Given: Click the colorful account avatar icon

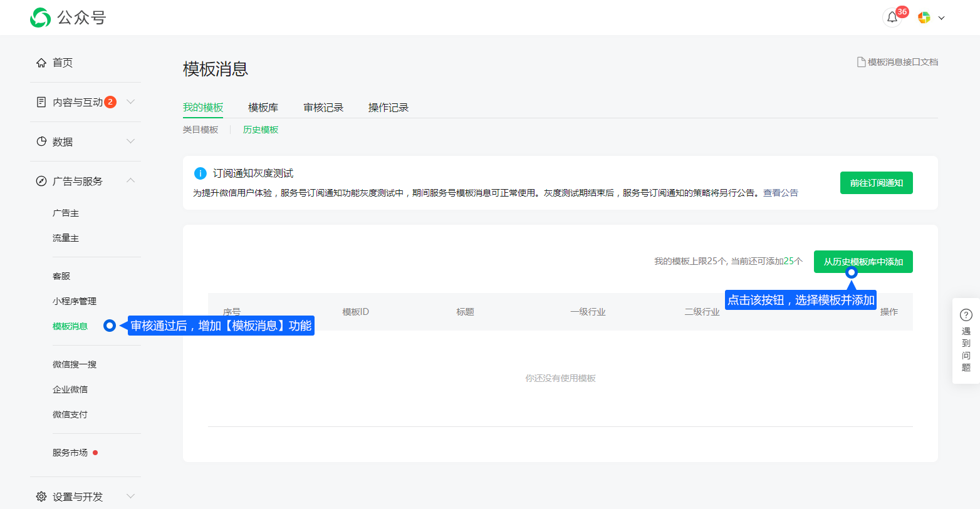Looking at the screenshot, I should point(924,18).
